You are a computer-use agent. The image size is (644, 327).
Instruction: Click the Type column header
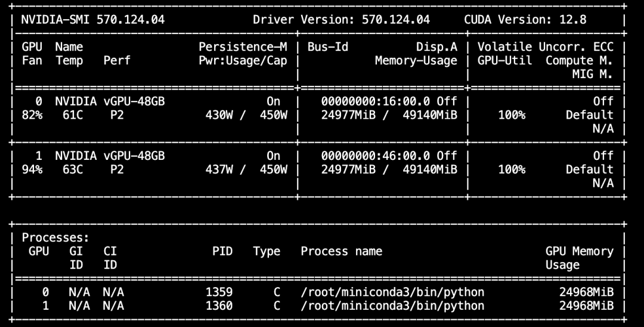pos(267,251)
